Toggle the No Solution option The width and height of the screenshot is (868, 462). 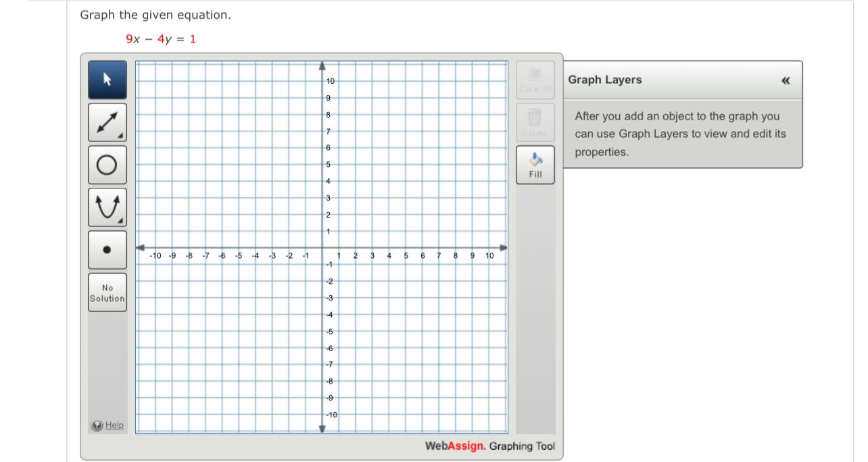(107, 290)
